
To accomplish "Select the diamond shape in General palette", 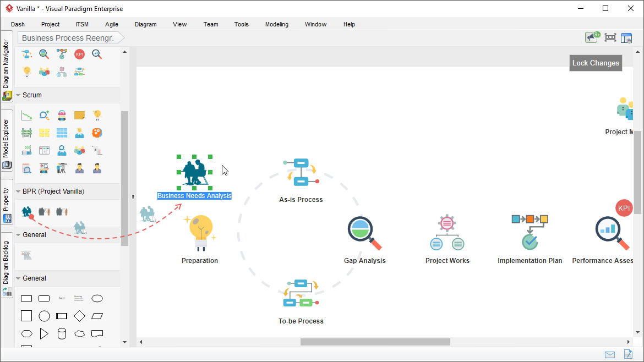I will click(79, 316).
